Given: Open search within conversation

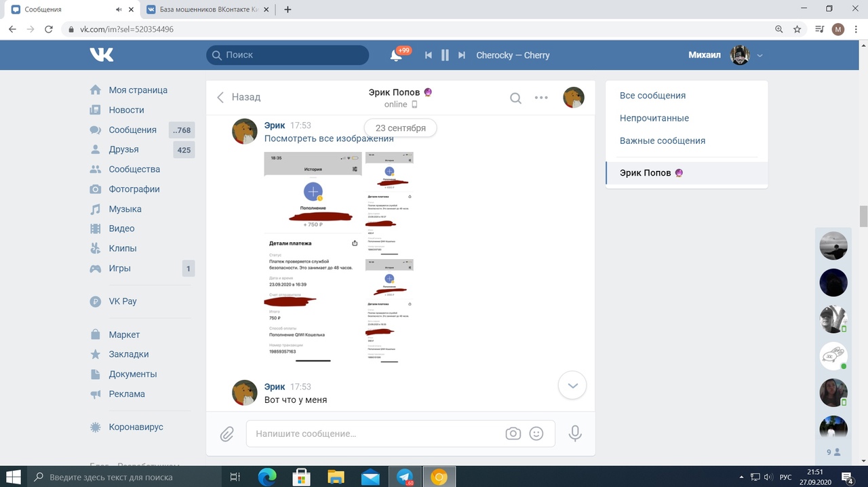Looking at the screenshot, I should 515,98.
